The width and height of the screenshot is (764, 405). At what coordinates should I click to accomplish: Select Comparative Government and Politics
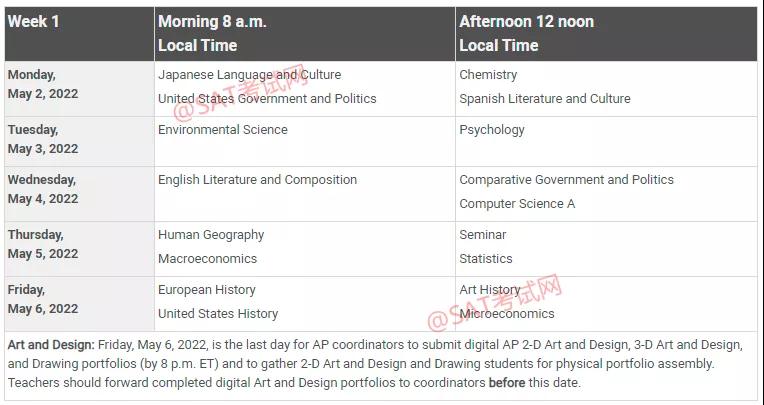tap(566, 180)
